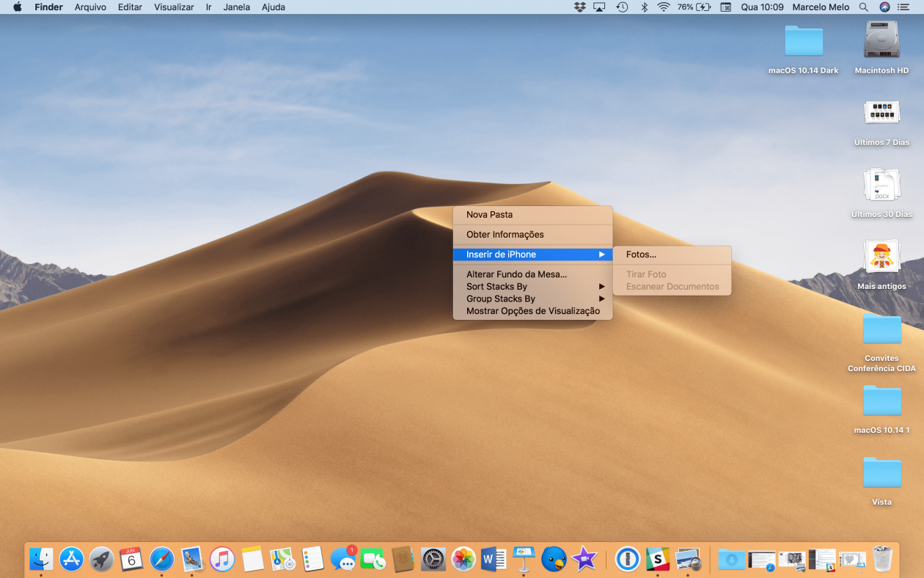Open the Maps app

pos(282,559)
